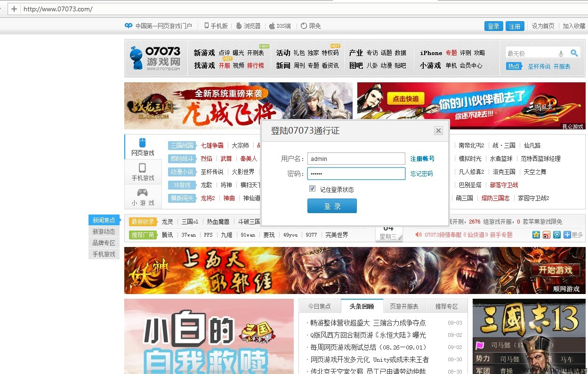Select the 网页游戏 side tab with mouse icon
This screenshot has height=374, width=588.
pyautogui.click(x=143, y=147)
